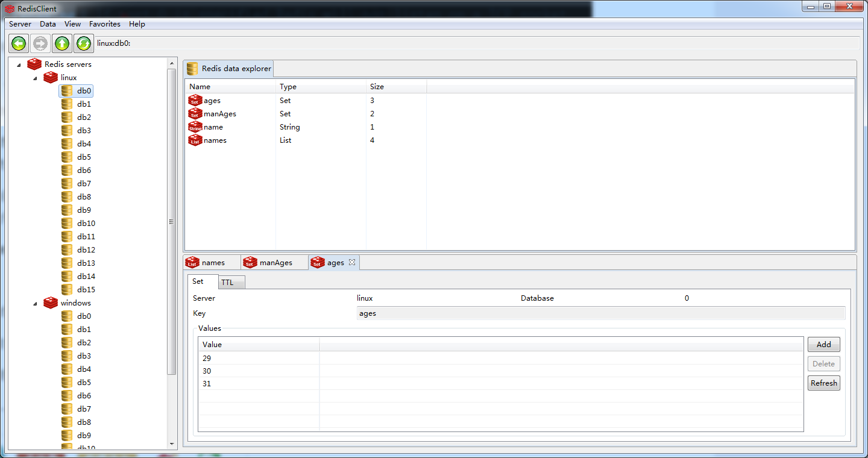
Task: Collapse the Redis servers root node
Action: [x=19, y=64]
